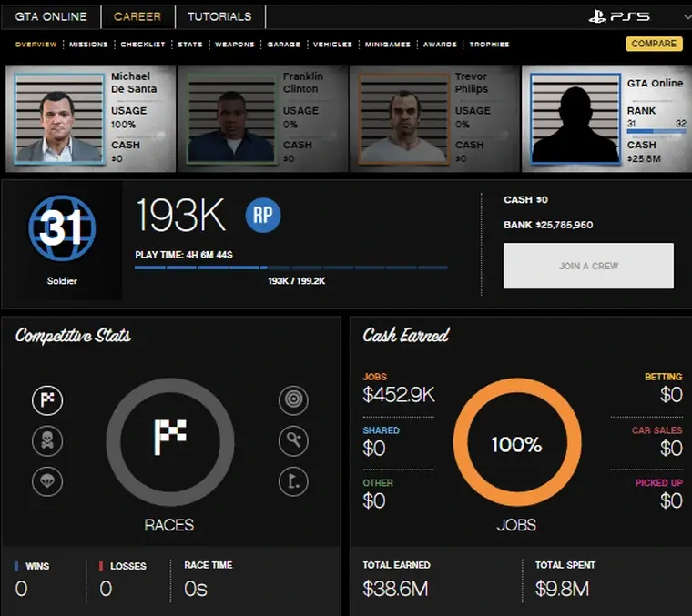Click the blue RP badge icon

[262, 215]
